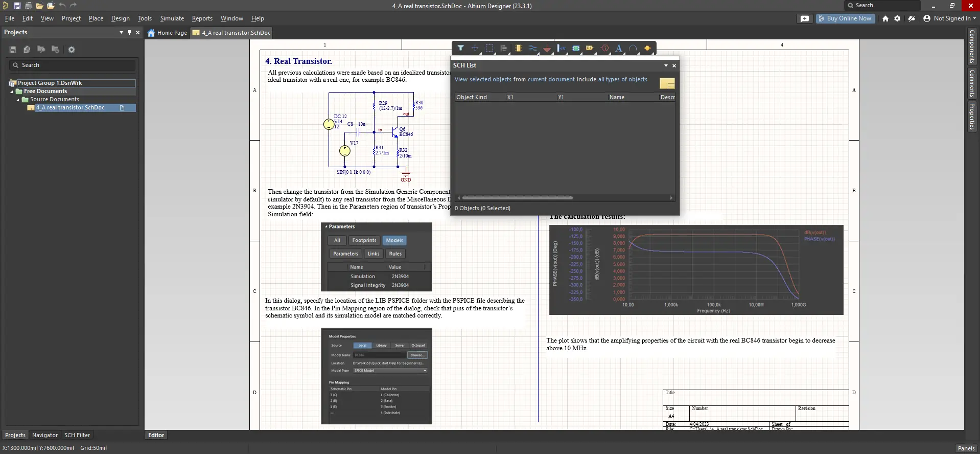Click the Projects panel save icon
This screenshot has width=980, height=454.
[x=13, y=50]
